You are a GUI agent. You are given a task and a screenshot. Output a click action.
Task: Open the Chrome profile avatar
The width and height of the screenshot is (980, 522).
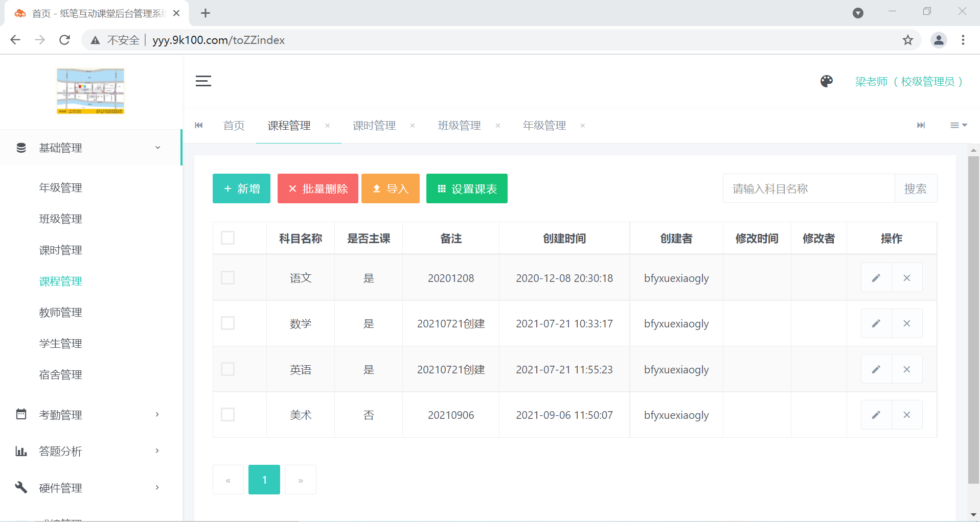(939, 40)
